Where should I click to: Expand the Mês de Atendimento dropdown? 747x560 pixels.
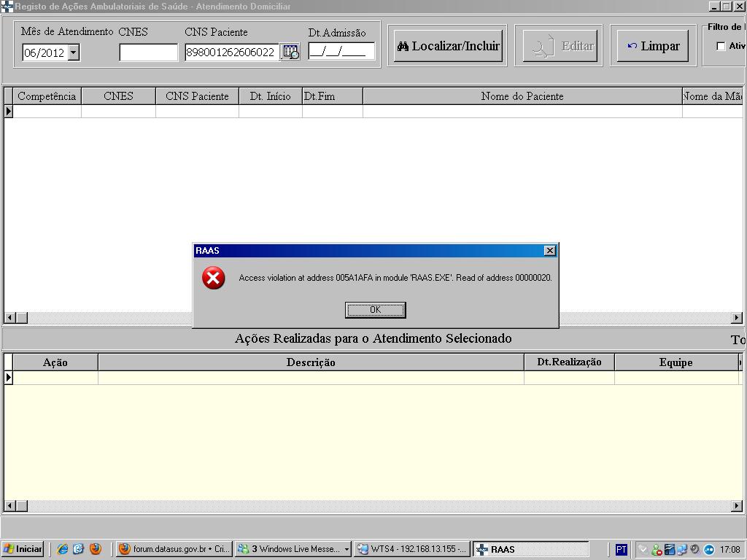pos(73,53)
